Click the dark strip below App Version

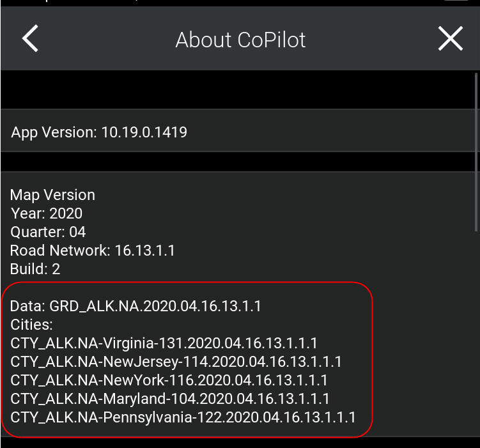click(236, 161)
